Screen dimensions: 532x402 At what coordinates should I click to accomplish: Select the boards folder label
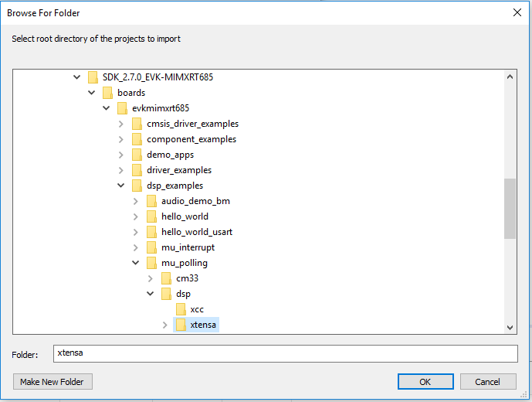[x=131, y=93]
